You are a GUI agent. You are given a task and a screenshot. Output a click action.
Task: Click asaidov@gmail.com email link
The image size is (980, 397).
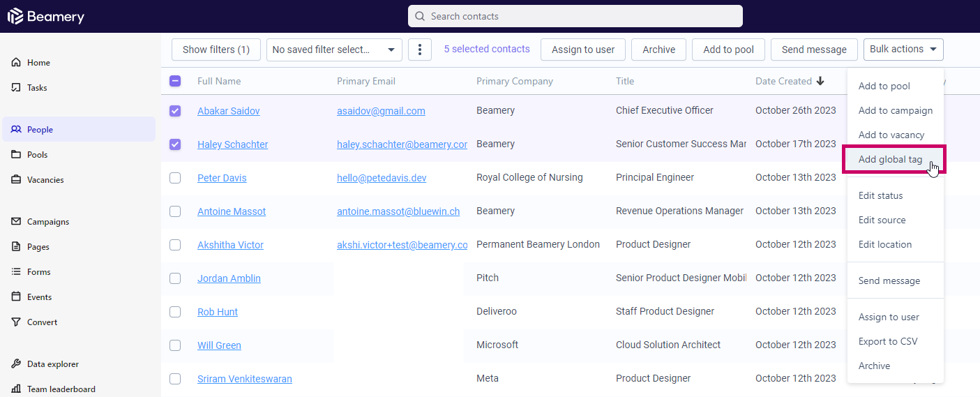tap(381, 111)
